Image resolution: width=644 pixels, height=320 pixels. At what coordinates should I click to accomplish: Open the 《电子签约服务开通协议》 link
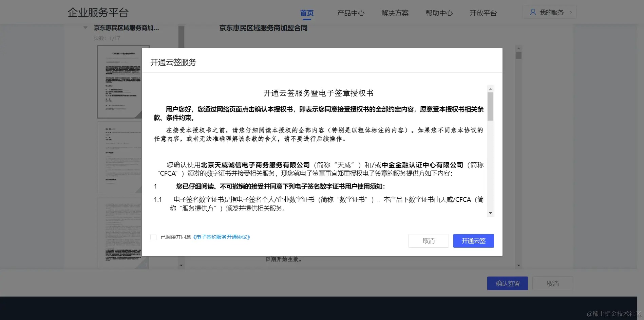click(222, 237)
